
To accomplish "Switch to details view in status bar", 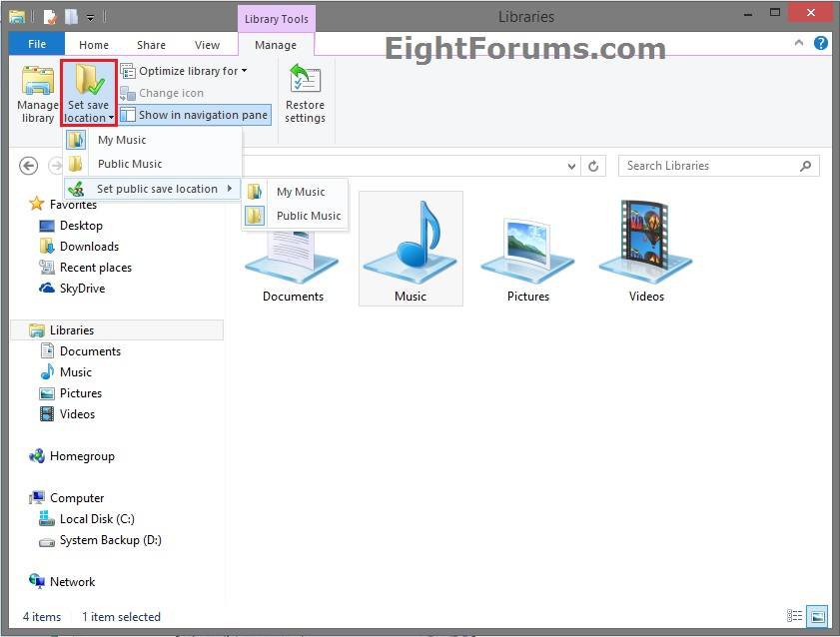I will coord(795,617).
